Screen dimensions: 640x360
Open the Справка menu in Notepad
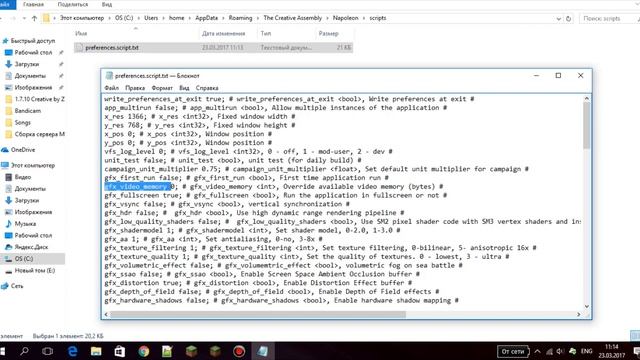(207, 88)
